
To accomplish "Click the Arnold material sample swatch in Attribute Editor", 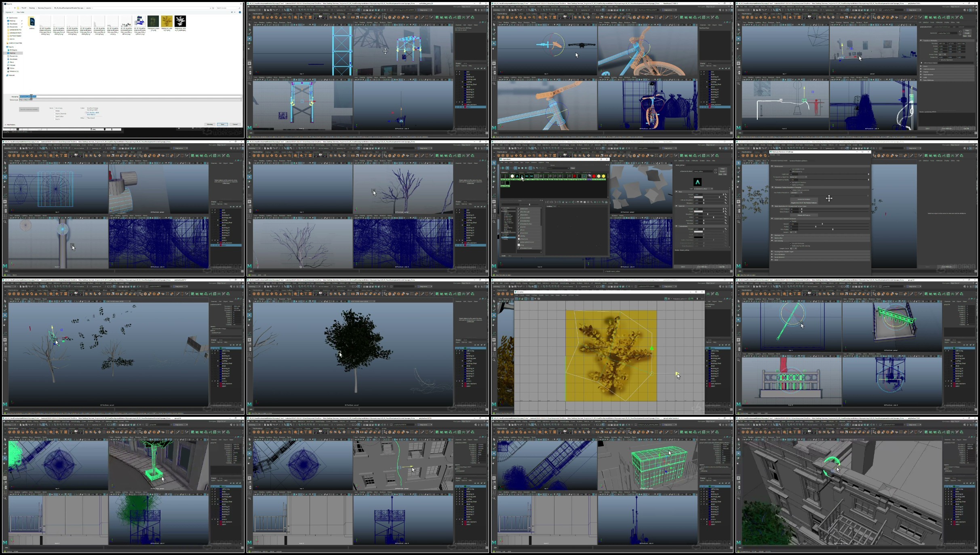I will click(698, 182).
